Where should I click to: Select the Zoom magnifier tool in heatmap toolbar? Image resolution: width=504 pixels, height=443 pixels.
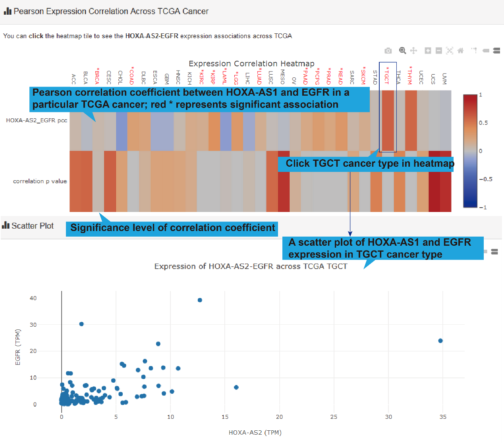tap(402, 50)
